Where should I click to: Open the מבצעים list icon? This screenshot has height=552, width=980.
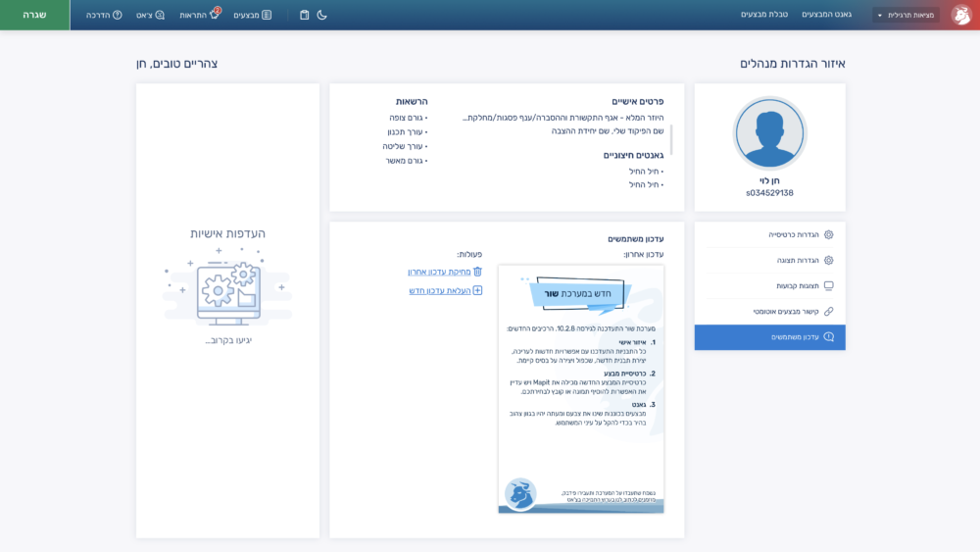tap(253, 15)
